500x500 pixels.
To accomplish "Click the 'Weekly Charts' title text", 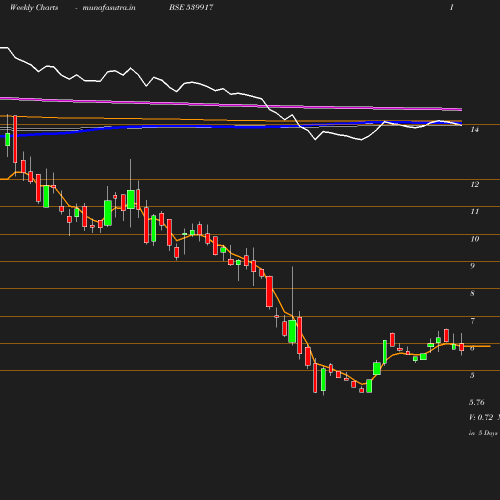I will [34, 7].
